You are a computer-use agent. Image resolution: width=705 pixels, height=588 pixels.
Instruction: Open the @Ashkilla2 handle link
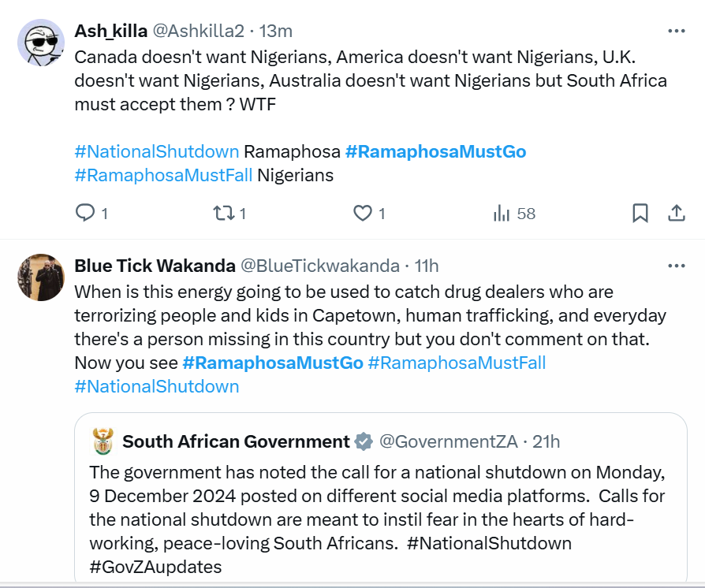(197, 31)
